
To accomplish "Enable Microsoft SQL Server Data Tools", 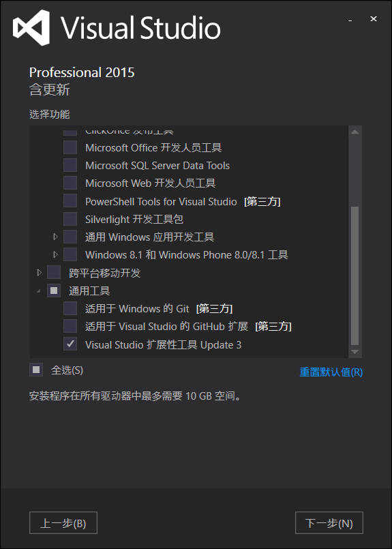I will 70,165.
